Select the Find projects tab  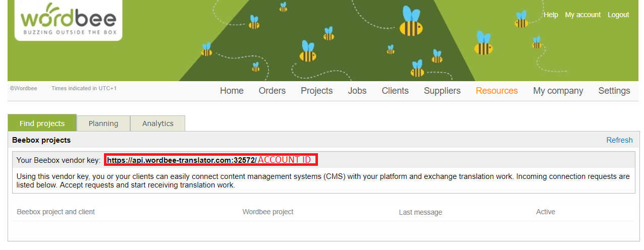(x=42, y=123)
